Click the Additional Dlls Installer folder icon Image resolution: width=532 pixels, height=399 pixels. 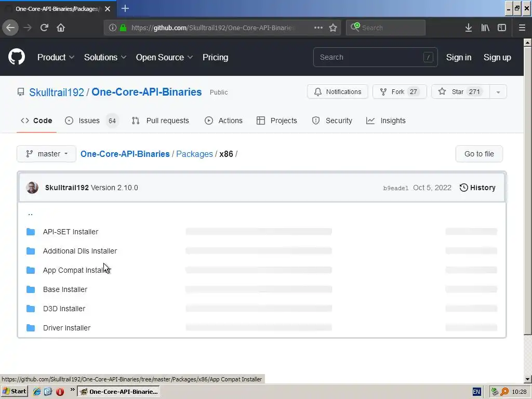[31, 251]
